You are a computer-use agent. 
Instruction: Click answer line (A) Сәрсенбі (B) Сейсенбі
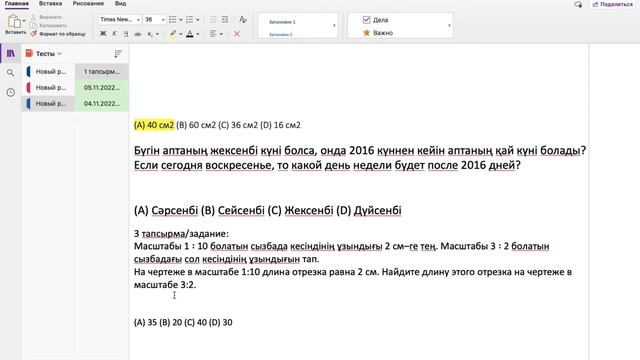pyautogui.click(x=267, y=211)
